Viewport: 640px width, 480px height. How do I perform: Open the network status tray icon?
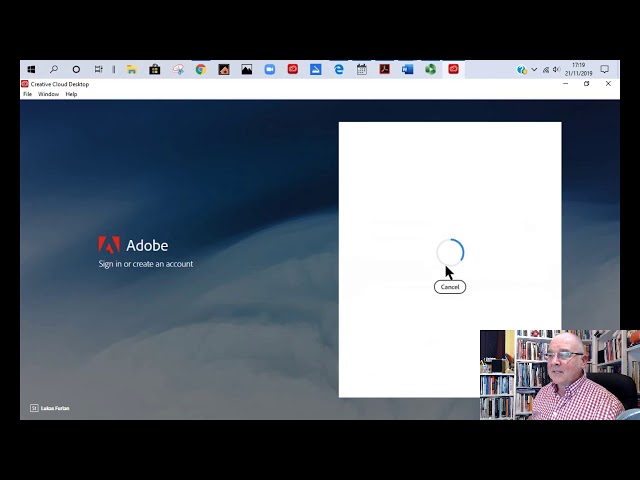tap(546, 70)
